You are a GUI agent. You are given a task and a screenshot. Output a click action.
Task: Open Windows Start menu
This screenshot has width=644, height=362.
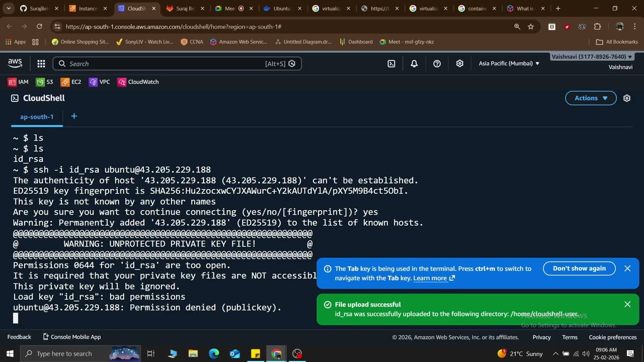pyautogui.click(x=10, y=353)
